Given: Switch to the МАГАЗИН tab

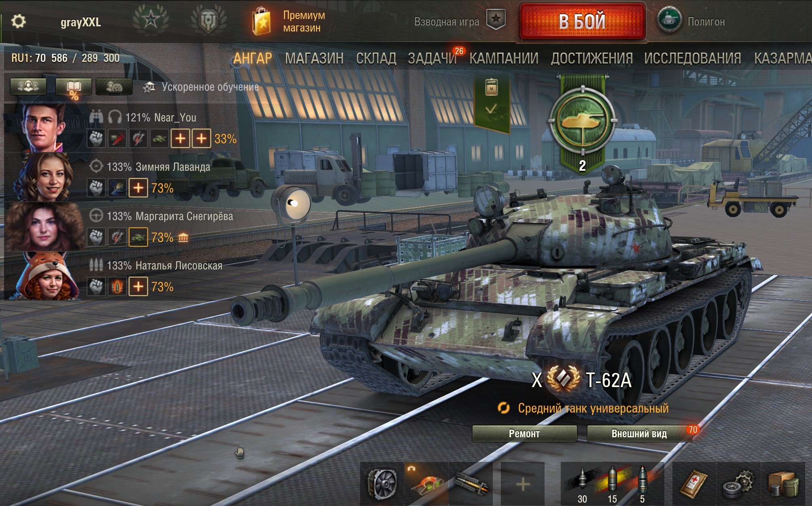Looking at the screenshot, I should click(x=314, y=59).
